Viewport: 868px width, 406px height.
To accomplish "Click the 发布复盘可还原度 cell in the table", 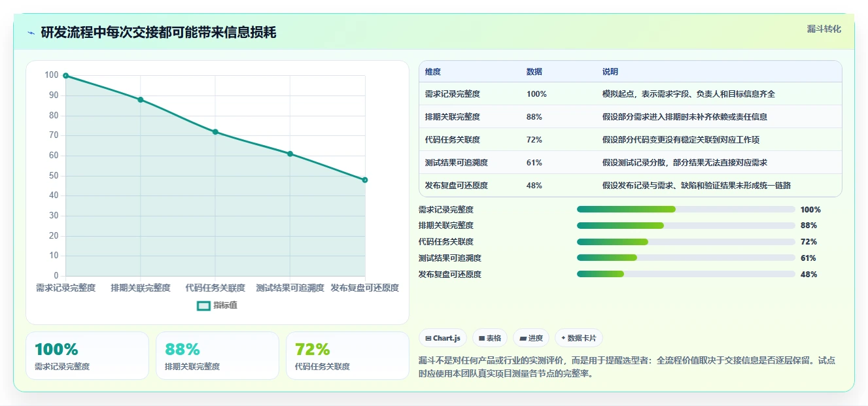I will [456, 186].
